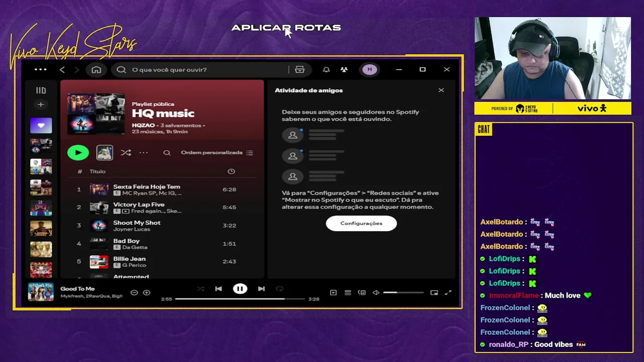Close the Atividade de amigos panel
The height and width of the screenshot is (362, 644).
click(x=441, y=90)
